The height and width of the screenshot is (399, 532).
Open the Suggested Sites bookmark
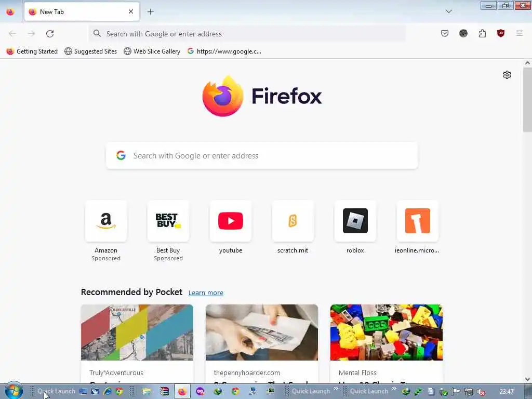90,51
